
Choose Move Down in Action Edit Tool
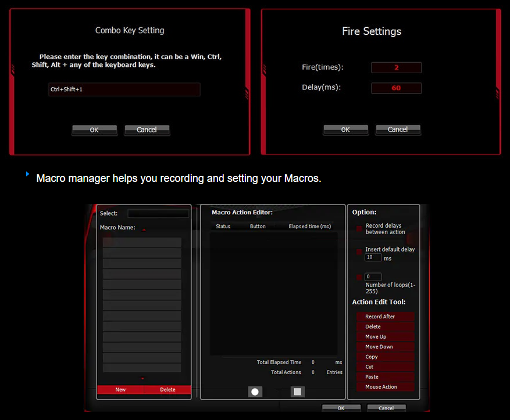(x=385, y=347)
